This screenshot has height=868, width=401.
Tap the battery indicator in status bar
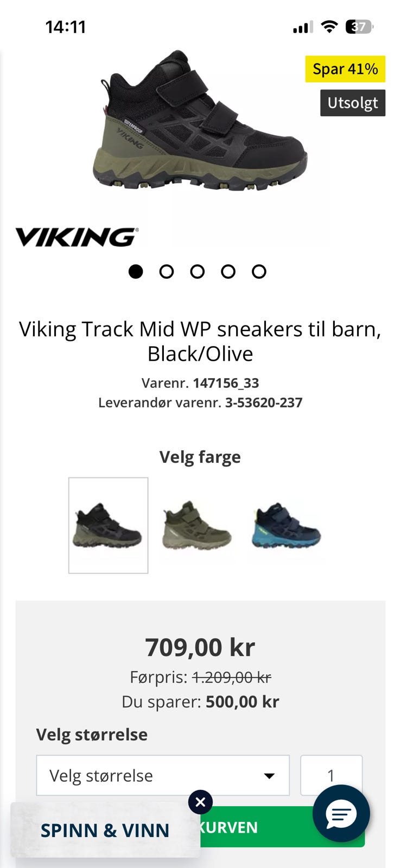pos(359,27)
